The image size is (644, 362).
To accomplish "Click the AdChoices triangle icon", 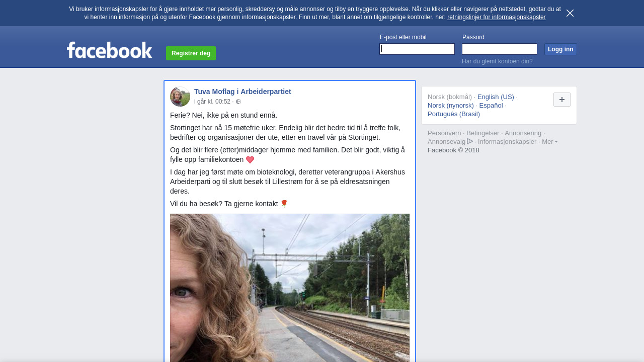I will pos(470,141).
